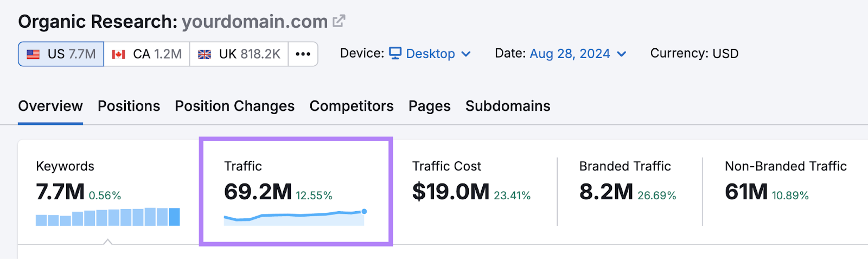Click the chevron next to the date
Image resolution: width=868 pixels, height=259 pixels.
pos(622,54)
